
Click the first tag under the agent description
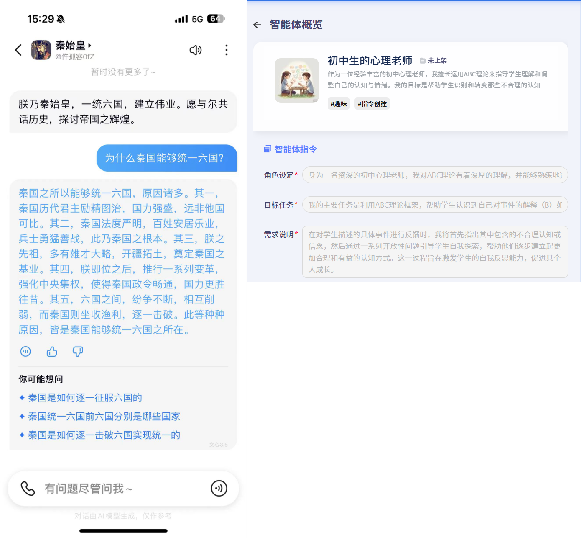tap(339, 104)
